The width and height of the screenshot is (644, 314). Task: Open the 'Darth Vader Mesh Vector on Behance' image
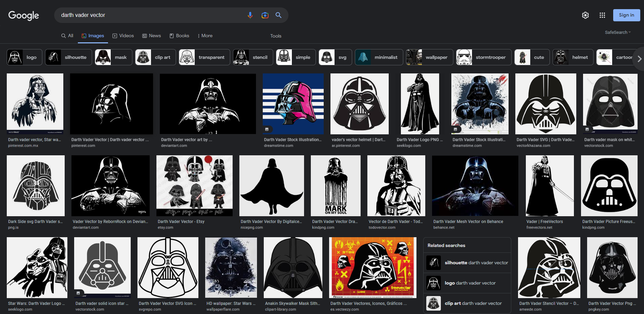tap(475, 186)
